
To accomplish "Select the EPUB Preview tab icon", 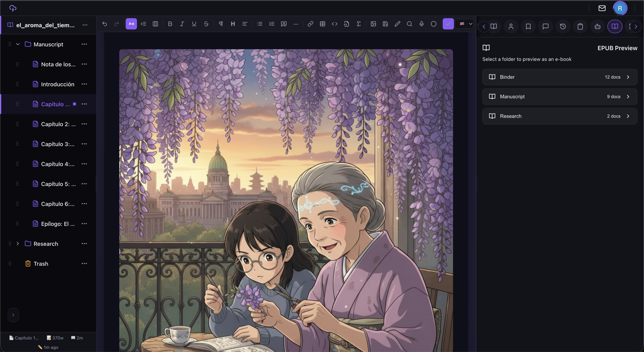I will (615, 27).
